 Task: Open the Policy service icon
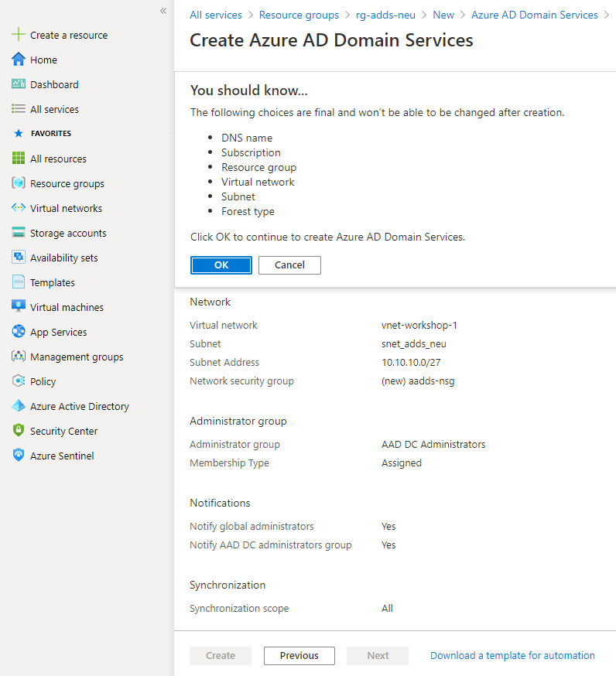click(17, 381)
